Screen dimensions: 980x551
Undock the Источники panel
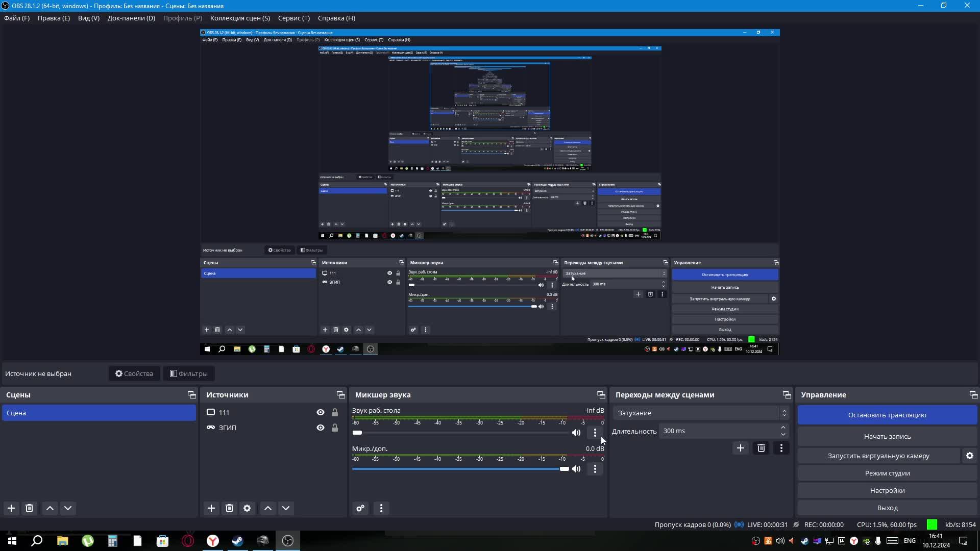[x=340, y=395]
